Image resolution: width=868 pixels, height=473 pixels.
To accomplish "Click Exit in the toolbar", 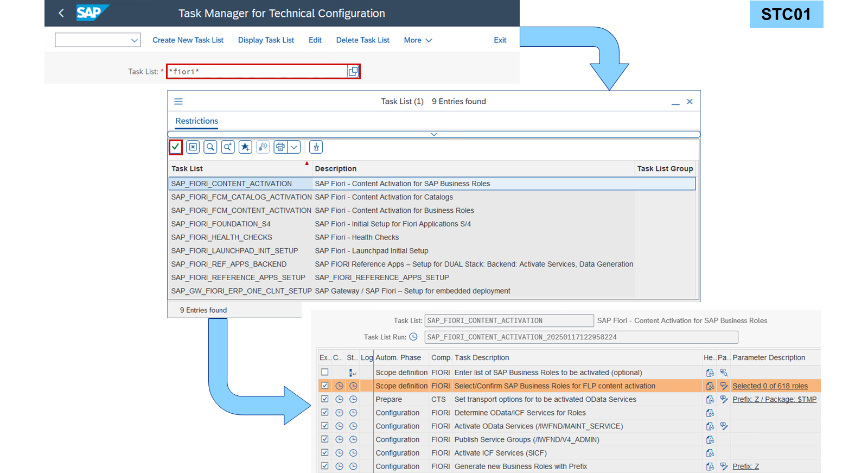I will 500,40.
